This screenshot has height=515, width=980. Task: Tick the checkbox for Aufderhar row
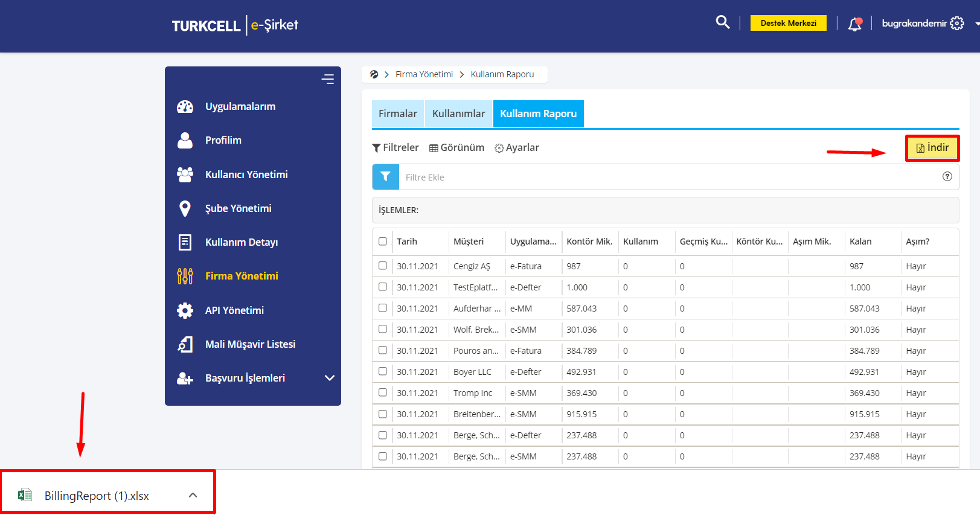(383, 308)
